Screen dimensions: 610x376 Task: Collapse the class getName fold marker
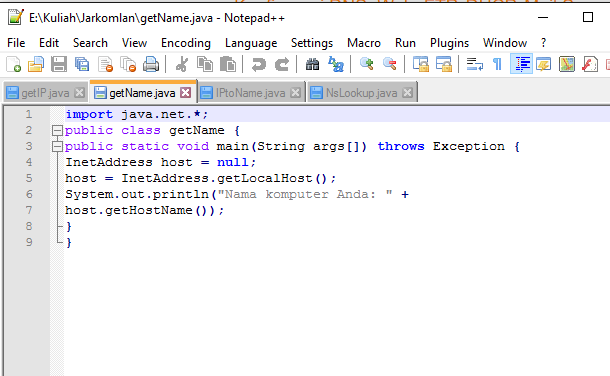[57, 130]
